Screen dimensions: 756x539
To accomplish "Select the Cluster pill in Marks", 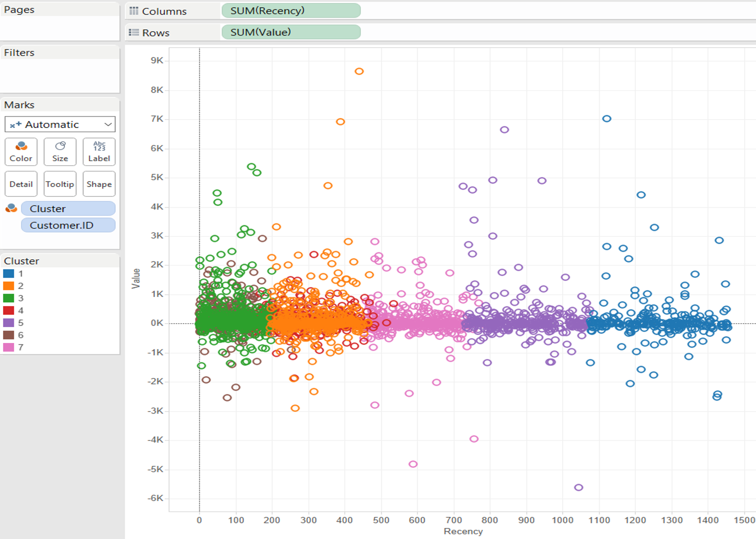I will point(68,208).
